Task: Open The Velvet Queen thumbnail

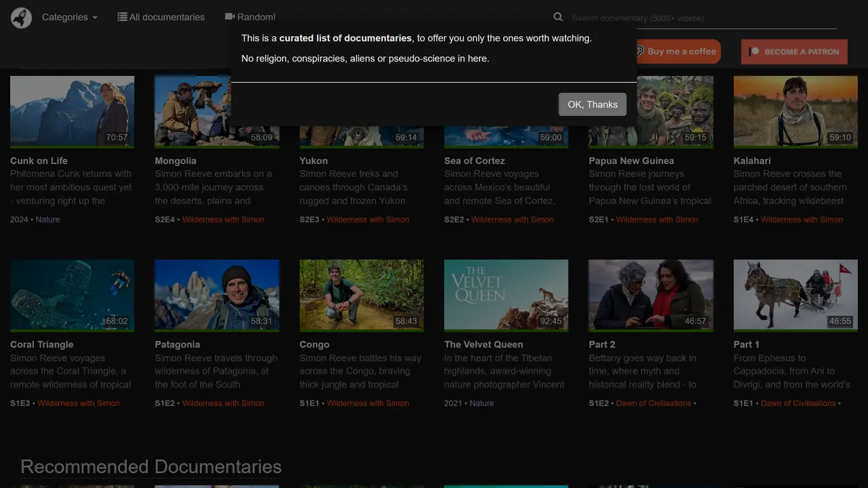Action: tap(506, 296)
